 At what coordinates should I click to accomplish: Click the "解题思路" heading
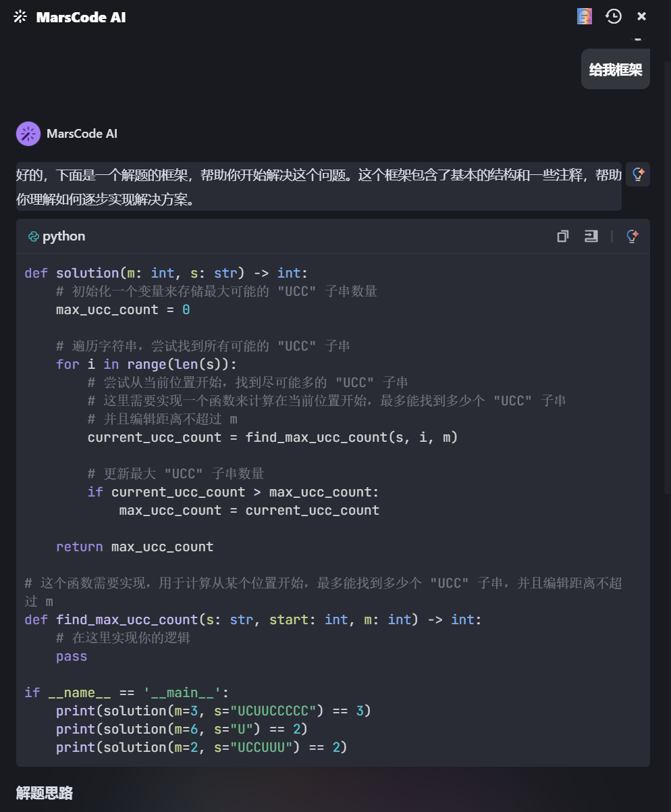point(45,793)
